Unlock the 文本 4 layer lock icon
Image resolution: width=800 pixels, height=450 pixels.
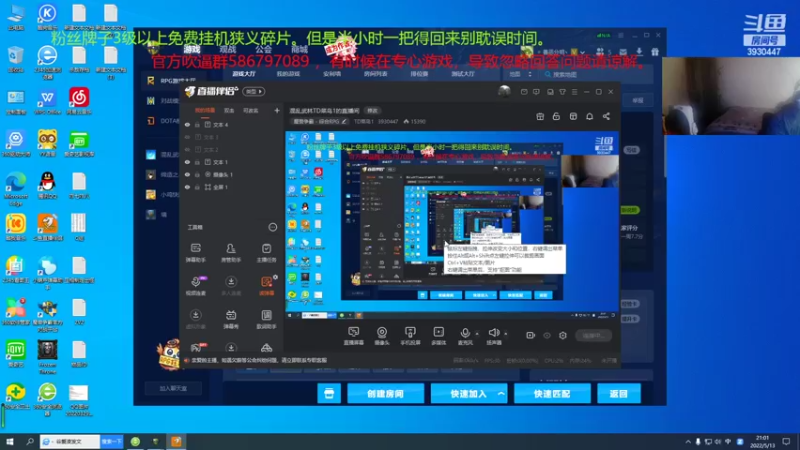[x=197, y=124]
